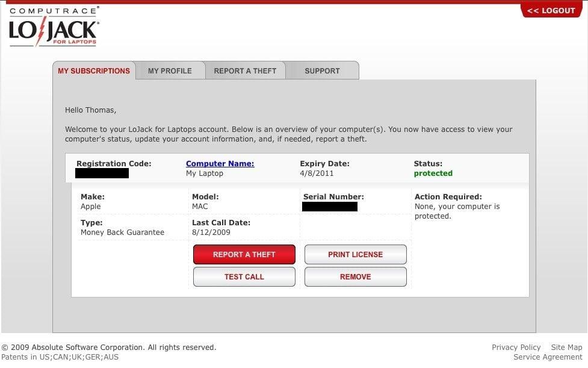This screenshot has width=588, height=368.
Task: Open the Site Map link
Action: point(566,348)
